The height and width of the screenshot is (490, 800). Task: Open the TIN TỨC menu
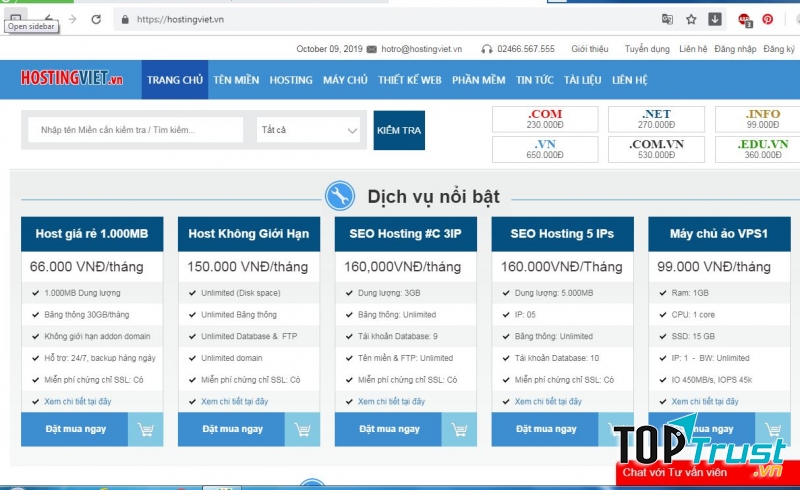535,80
